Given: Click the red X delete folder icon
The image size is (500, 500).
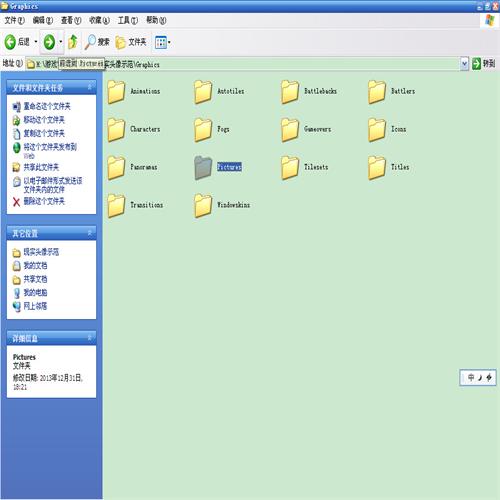Looking at the screenshot, I should point(16,202).
